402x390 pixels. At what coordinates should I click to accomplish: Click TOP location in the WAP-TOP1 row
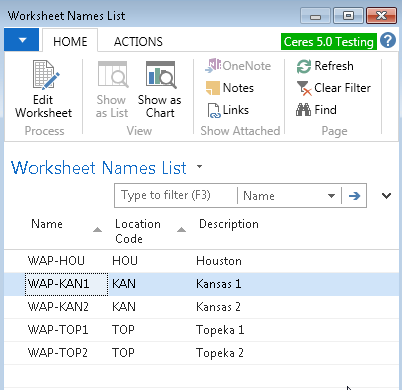coord(123,330)
